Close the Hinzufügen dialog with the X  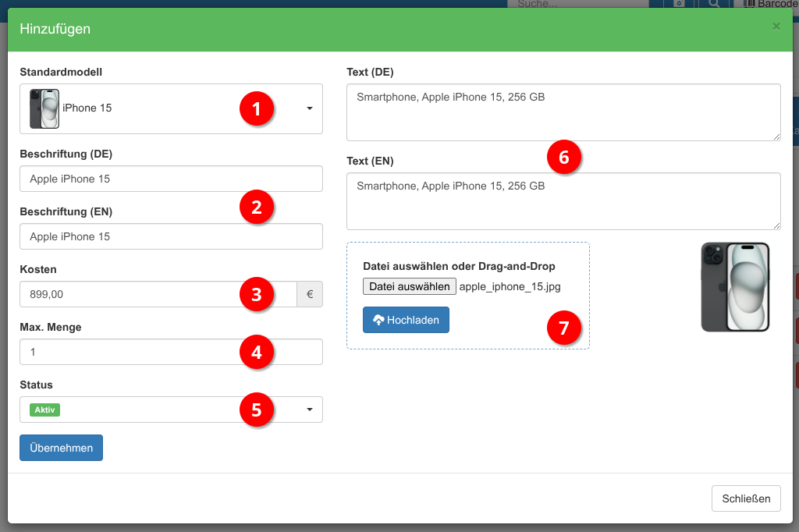pos(776,27)
